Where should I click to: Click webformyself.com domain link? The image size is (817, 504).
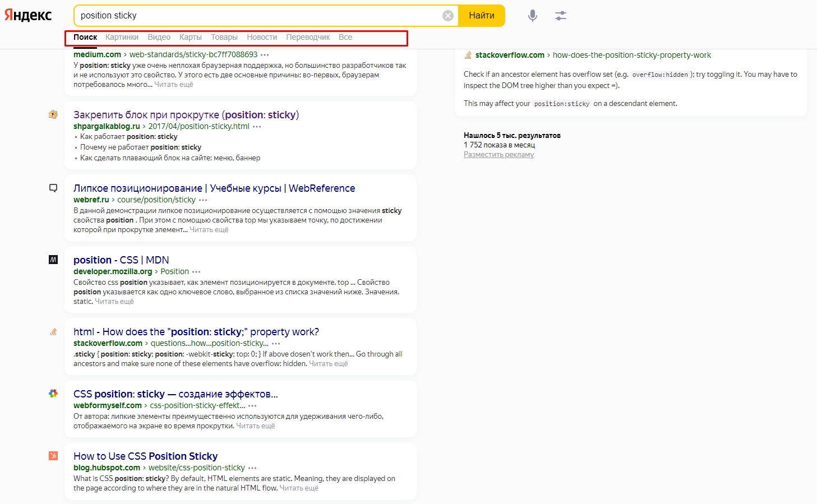(x=108, y=405)
